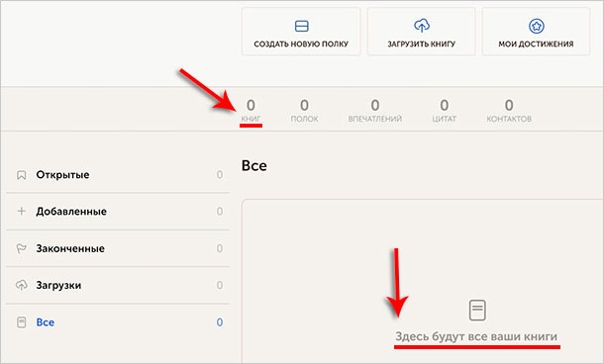
Task: Open the Впечатлений counter tab
Action: point(375,110)
